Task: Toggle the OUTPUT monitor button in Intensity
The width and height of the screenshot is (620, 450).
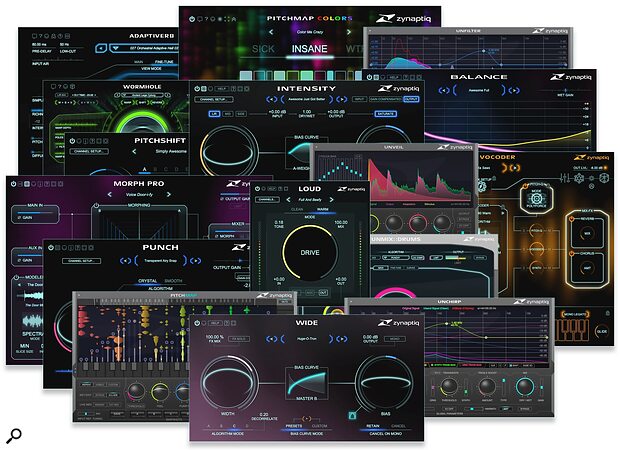Action: click(x=411, y=99)
